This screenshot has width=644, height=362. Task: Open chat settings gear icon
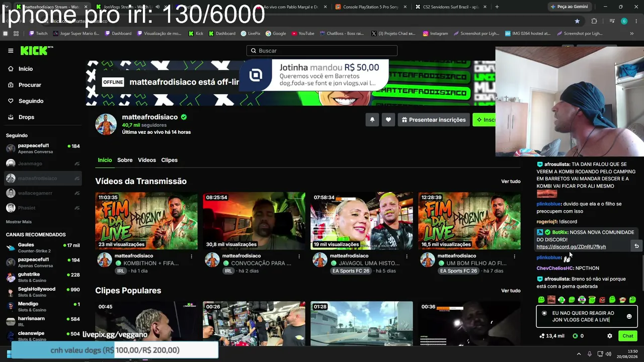click(x=610, y=336)
